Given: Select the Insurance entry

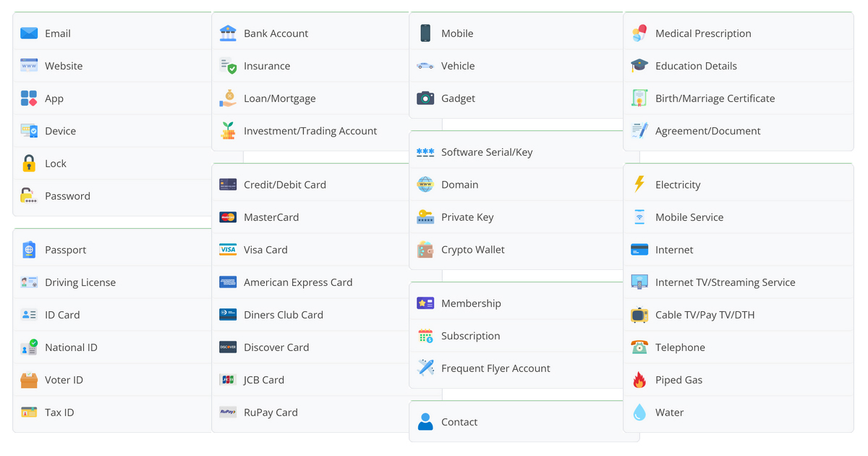Looking at the screenshot, I should point(267,66).
